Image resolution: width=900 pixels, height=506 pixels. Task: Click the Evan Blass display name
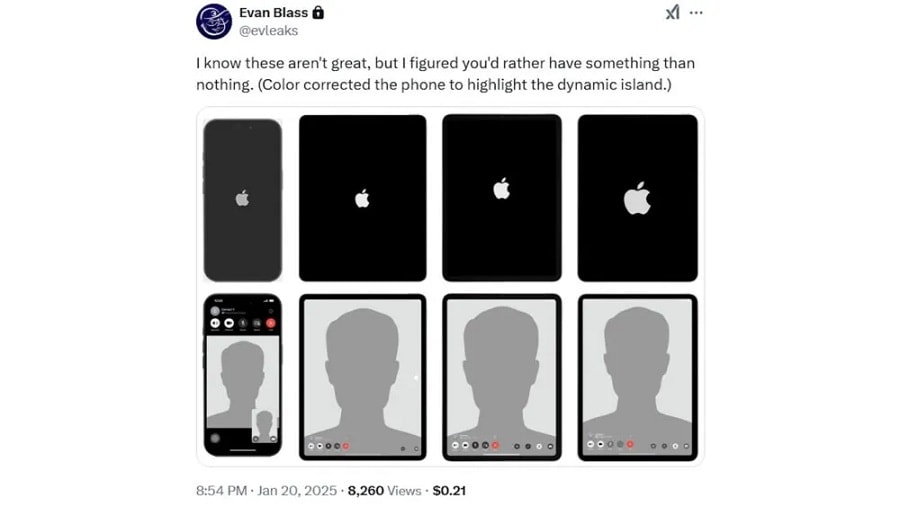point(273,13)
